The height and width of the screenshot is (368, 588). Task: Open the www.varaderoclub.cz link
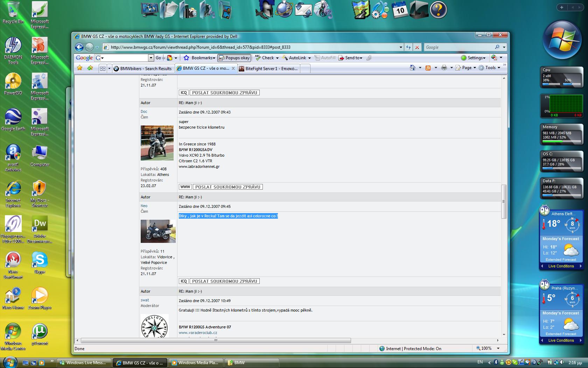[198, 333]
